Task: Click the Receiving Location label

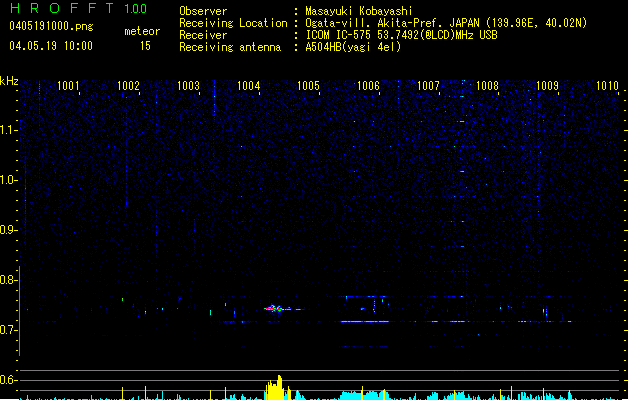Action: 233,23
